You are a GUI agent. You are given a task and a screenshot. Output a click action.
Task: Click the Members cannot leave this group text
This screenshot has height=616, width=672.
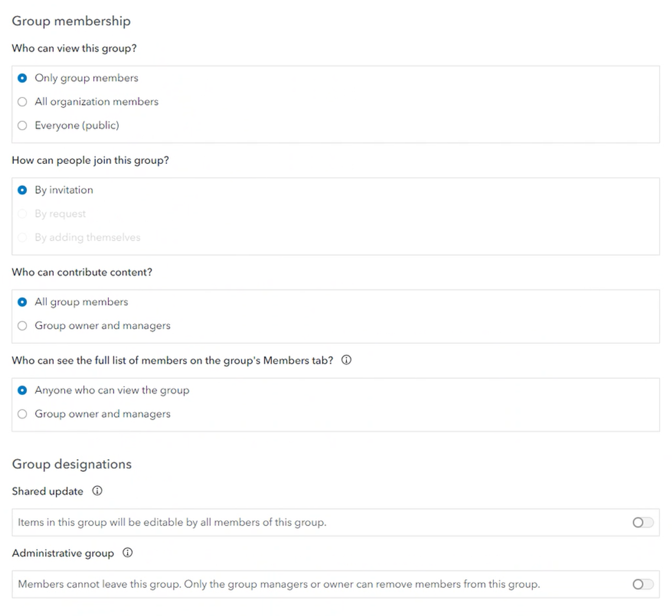pyautogui.click(x=279, y=584)
